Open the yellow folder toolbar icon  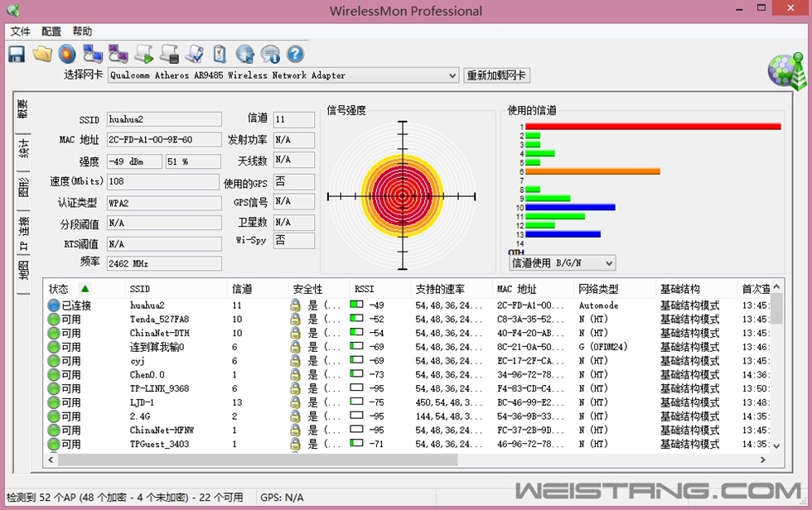[x=42, y=55]
